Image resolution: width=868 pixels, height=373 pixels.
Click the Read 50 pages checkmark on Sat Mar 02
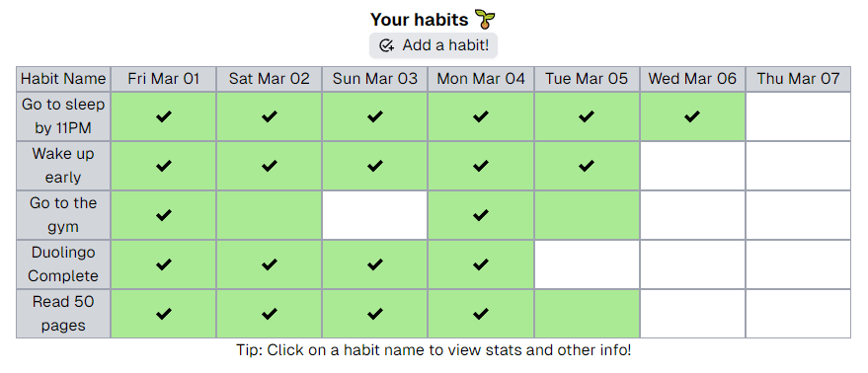pyautogui.click(x=269, y=314)
